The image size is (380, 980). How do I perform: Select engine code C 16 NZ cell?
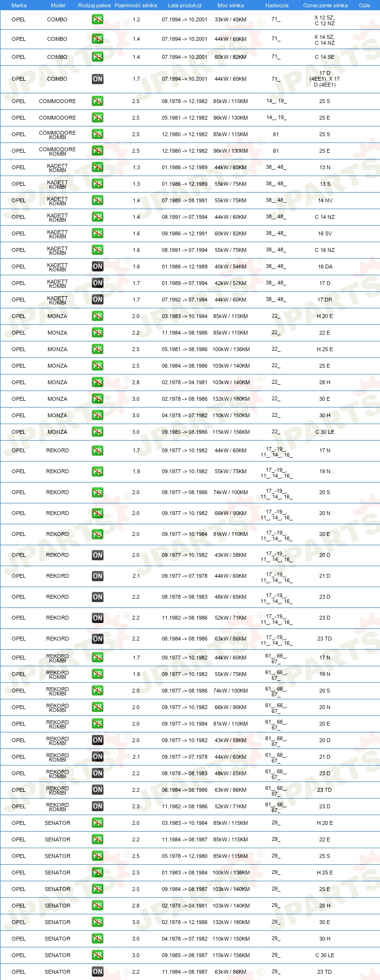[x=325, y=250]
